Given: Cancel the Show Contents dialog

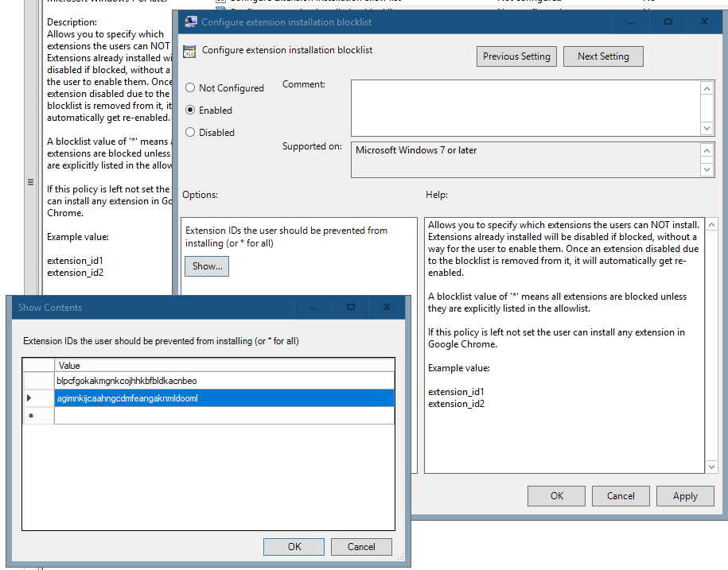Looking at the screenshot, I should pos(361,547).
